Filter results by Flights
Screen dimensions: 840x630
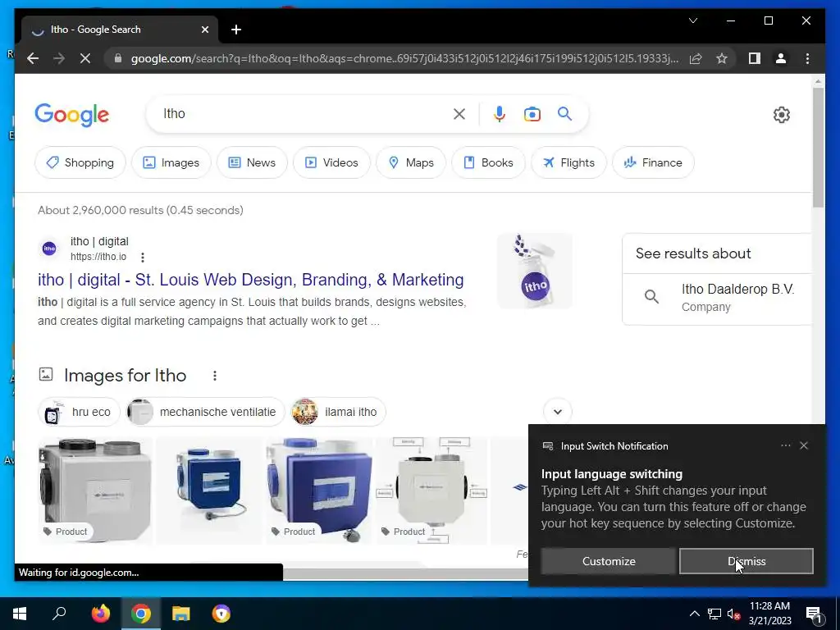(x=569, y=162)
